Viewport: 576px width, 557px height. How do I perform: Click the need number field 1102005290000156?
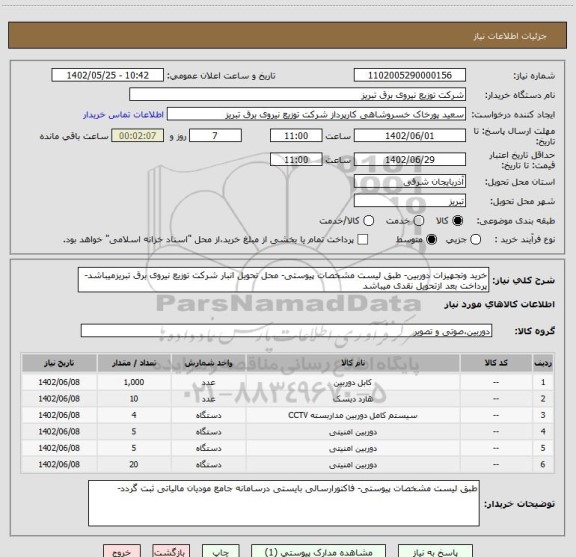(x=410, y=75)
